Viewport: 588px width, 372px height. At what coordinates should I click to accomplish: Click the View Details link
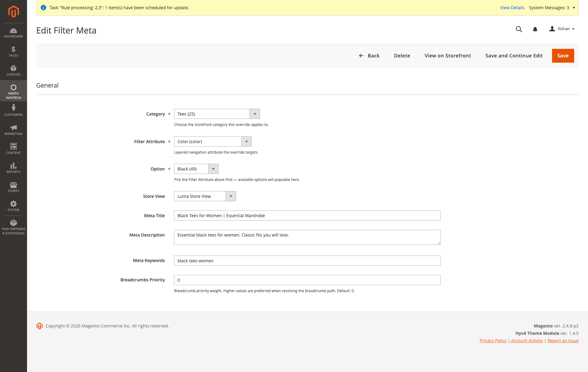[512, 8]
